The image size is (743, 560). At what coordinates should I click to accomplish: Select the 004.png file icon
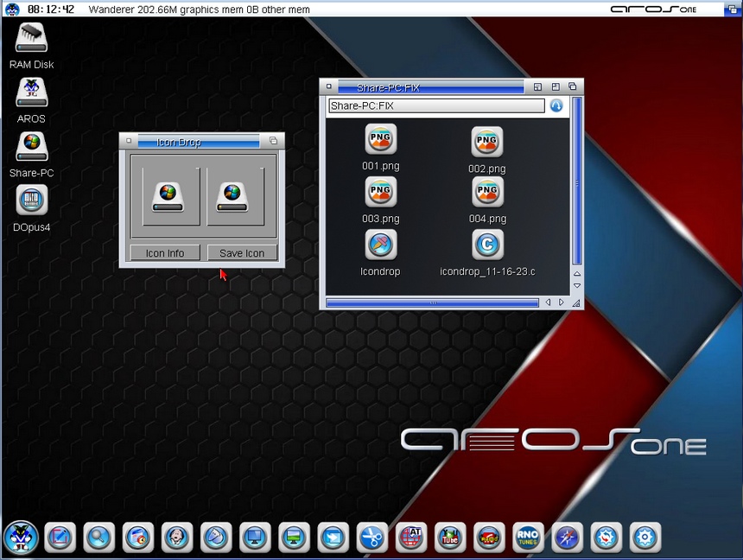point(487,192)
